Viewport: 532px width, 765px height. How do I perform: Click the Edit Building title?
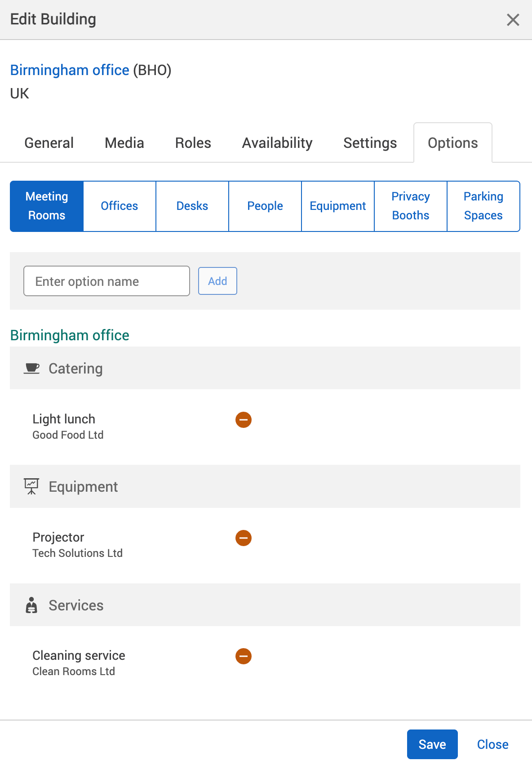tap(53, 19)
